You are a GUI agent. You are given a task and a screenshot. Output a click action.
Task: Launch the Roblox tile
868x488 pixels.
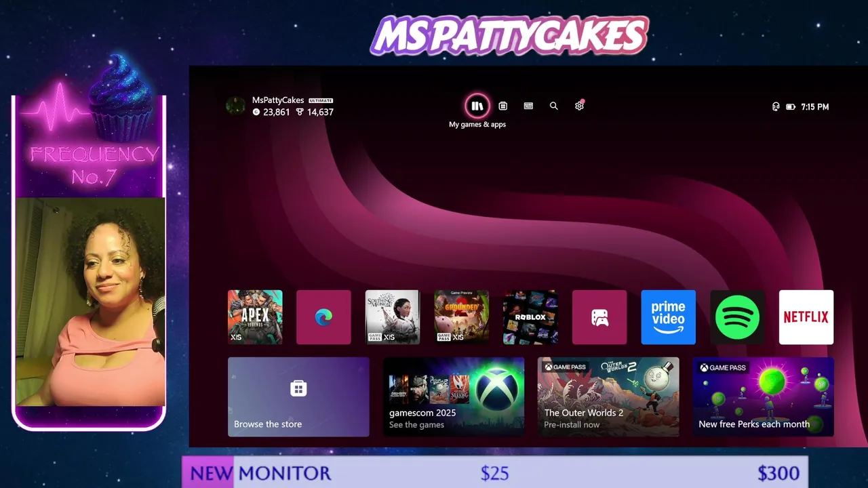[x=530, y=317]
